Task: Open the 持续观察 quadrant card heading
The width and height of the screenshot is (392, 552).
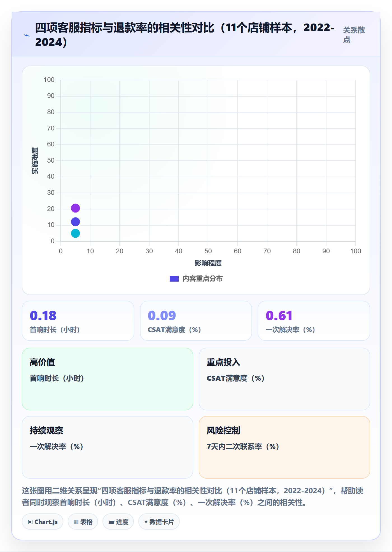Action: 46,431
